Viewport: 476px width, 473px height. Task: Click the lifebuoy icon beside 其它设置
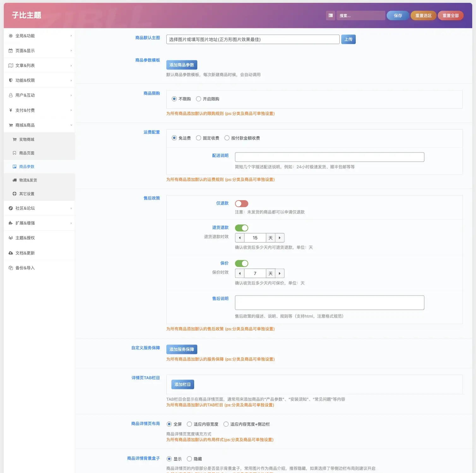(x=15, y=194)
